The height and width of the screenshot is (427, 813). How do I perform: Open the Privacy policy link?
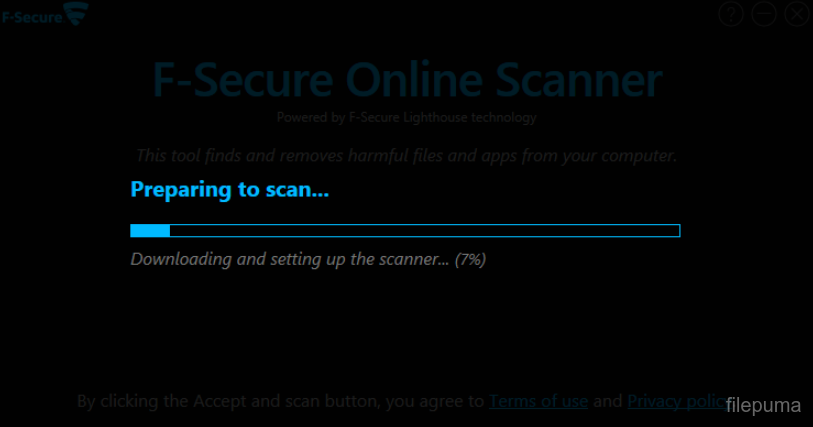pyautogui.click(x=675, y=401)
